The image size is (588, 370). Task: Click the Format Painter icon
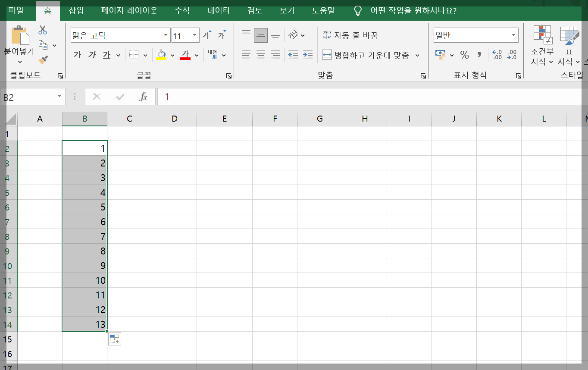[42, 60]
